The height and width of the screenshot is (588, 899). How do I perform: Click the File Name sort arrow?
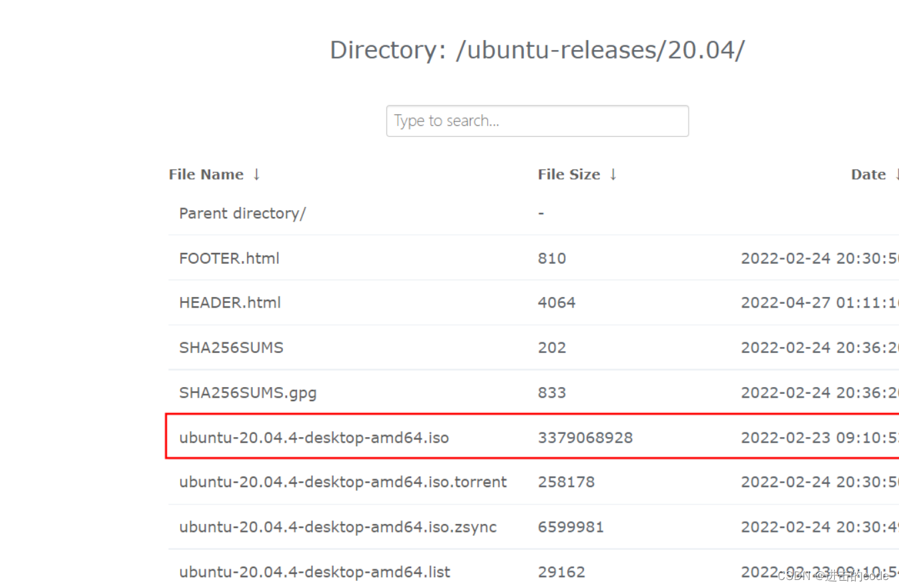256,175
